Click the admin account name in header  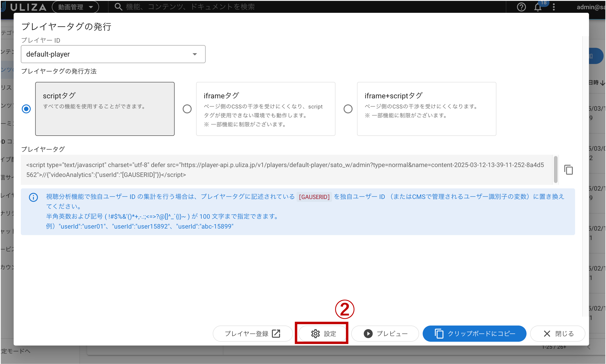point(591,7)
